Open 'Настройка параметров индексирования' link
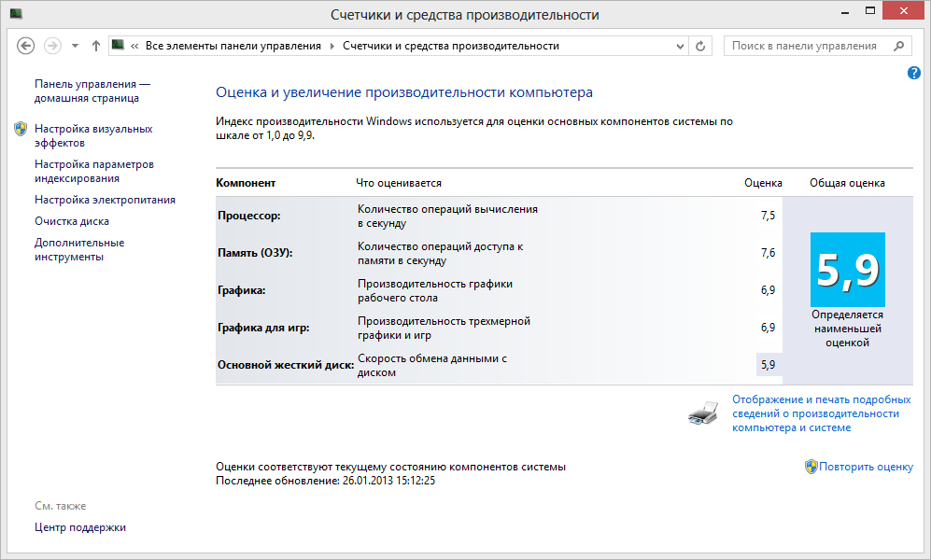Image resolution: width=931 pixels, height=560 pixels. pos(93,172)
